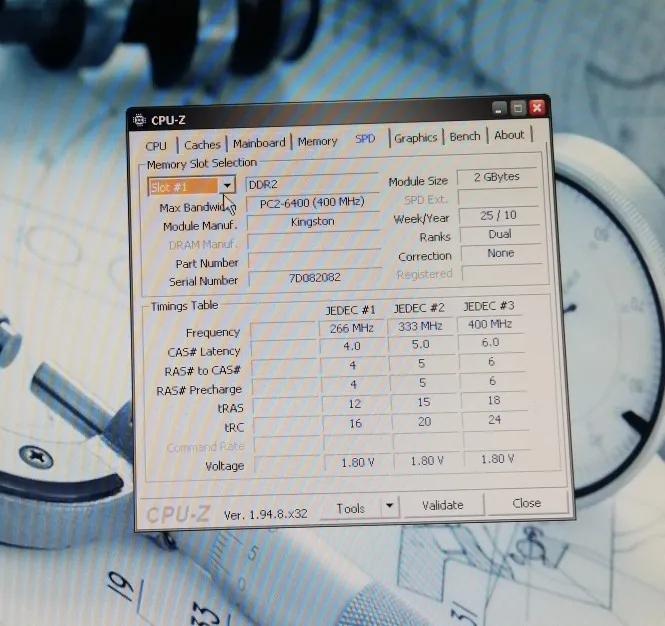
Task: Click the JEDEC #1 column header
Action: point(350,310)
